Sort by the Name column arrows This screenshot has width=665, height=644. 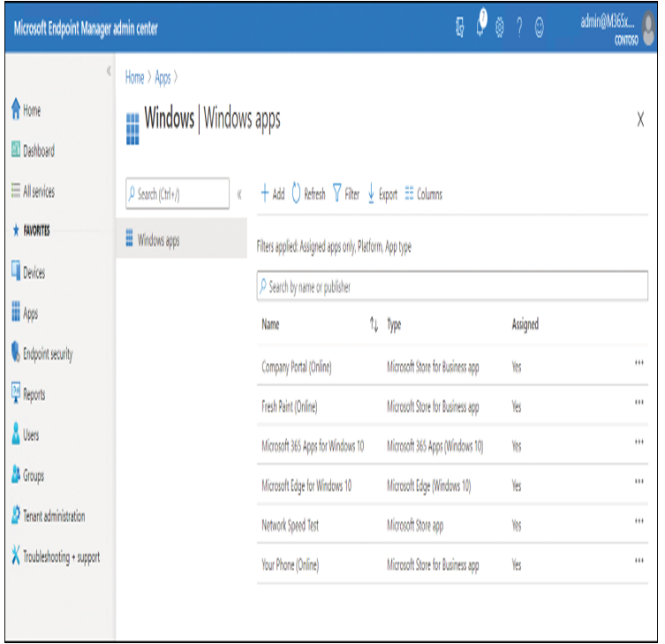374,324
